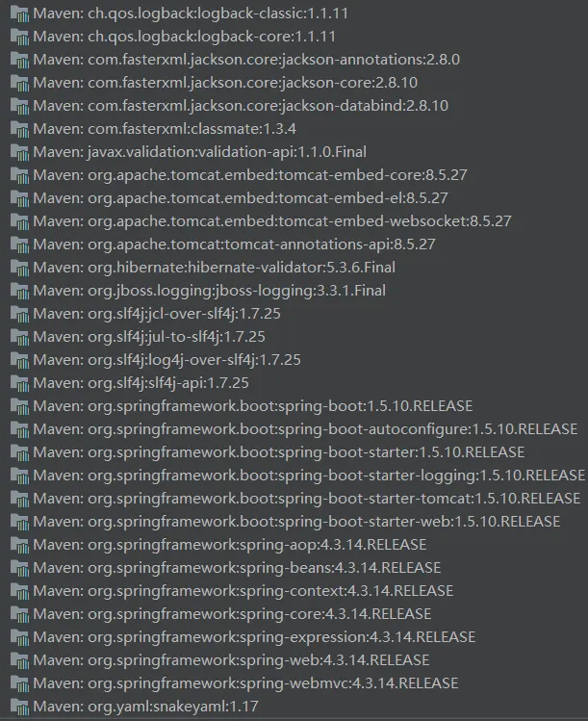The image size is (588, 721).
Task: Click the library icon beside logback-core:1.1.11
Action: [x=19, y=37]
